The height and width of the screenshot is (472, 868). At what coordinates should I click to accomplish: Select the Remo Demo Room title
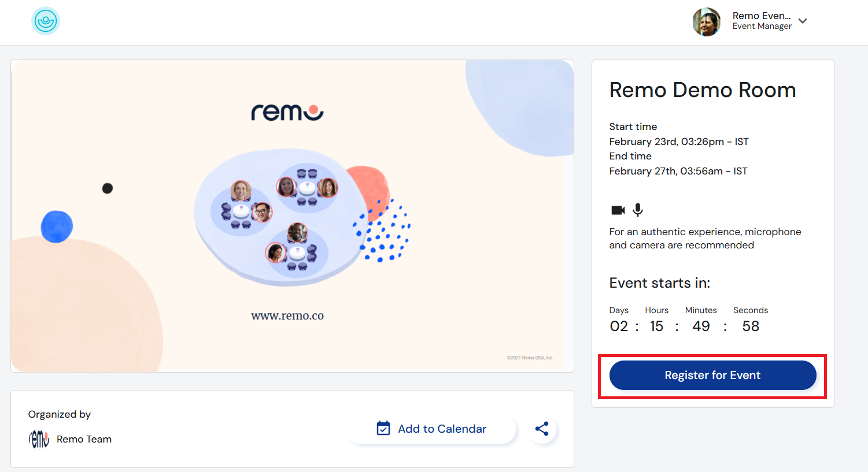tap(703, 90)
